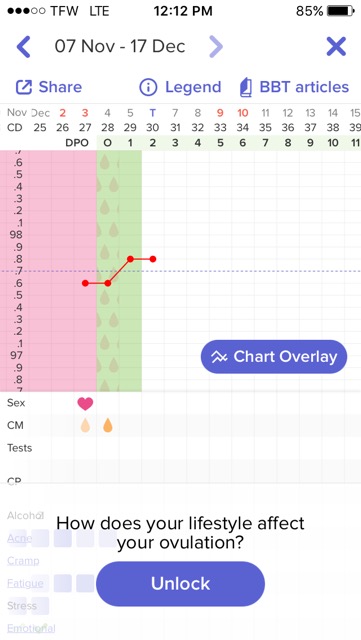Close the chart with the X icon

point(336,47)
